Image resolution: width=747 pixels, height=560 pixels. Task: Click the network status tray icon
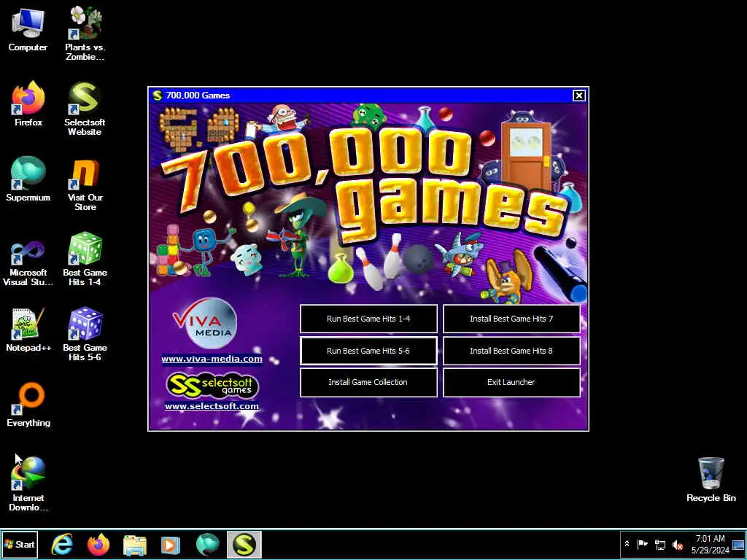659,544
